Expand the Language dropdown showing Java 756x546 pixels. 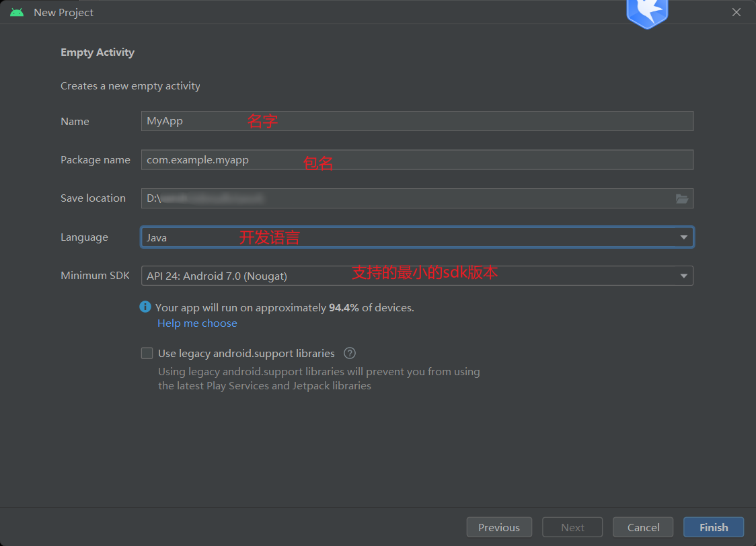683,237
